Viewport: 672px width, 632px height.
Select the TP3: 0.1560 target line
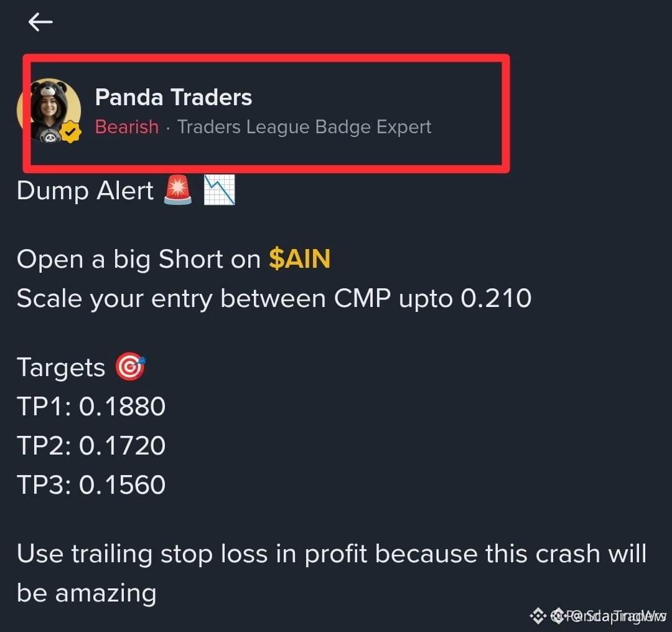pos(91,484)
